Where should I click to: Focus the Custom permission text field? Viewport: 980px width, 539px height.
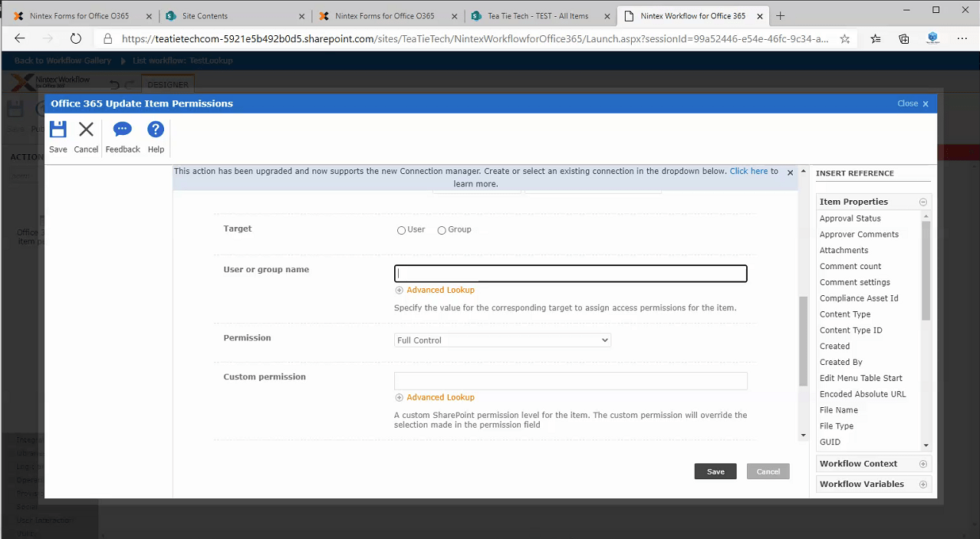571,381
